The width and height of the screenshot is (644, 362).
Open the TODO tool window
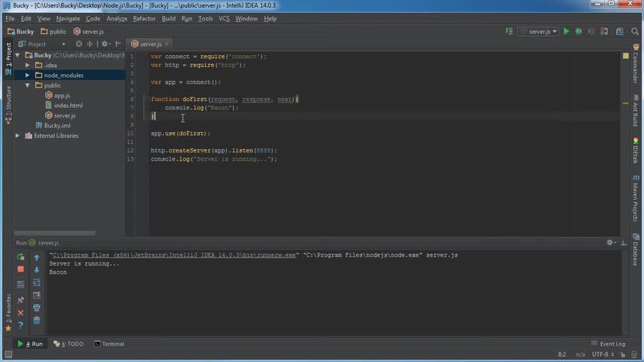point(68,344)
